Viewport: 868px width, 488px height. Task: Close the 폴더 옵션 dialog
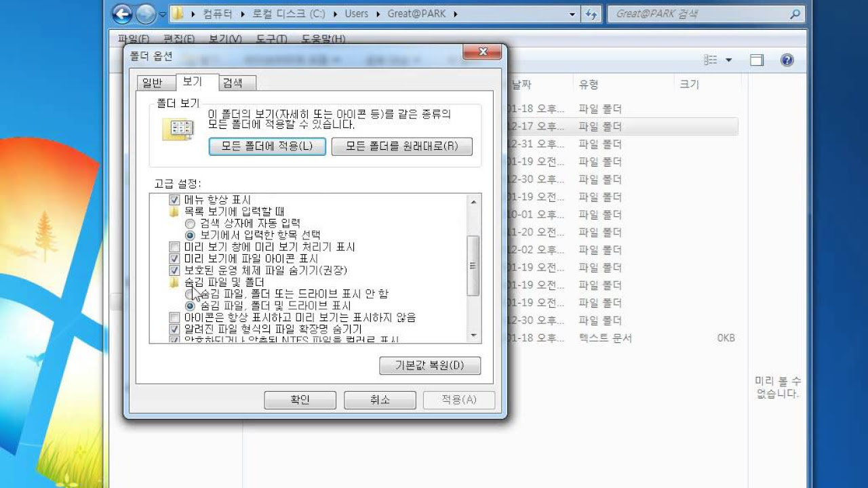pyautogui.click(x=483, y=52)
